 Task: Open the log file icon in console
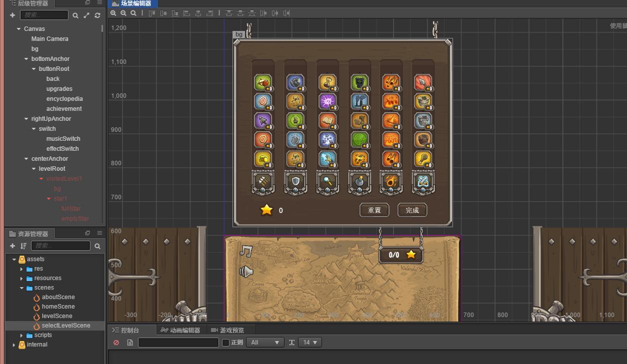[130, 343]
